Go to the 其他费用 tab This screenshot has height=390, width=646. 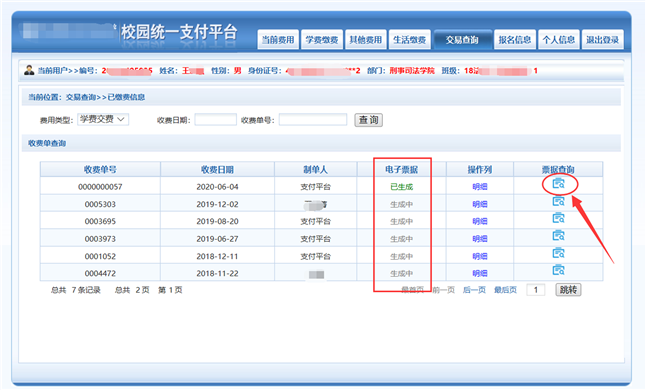pyautogui.click(x=366, y=40)
